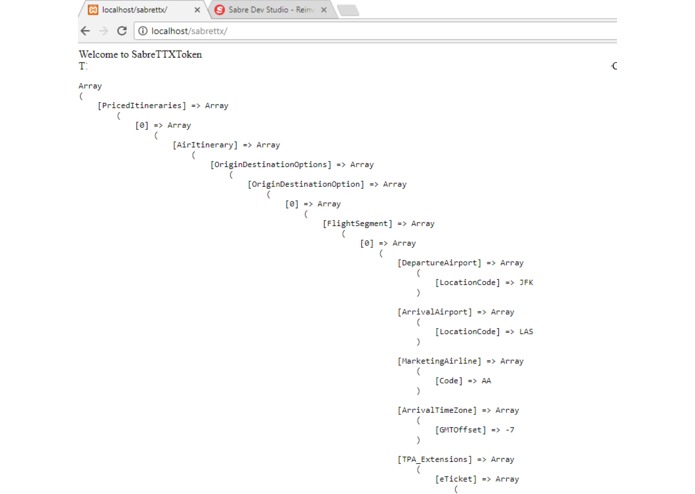The image size is (695, 494).
Task: Click the '[FlightSegment] => Array' line
Action: point(379,224)
